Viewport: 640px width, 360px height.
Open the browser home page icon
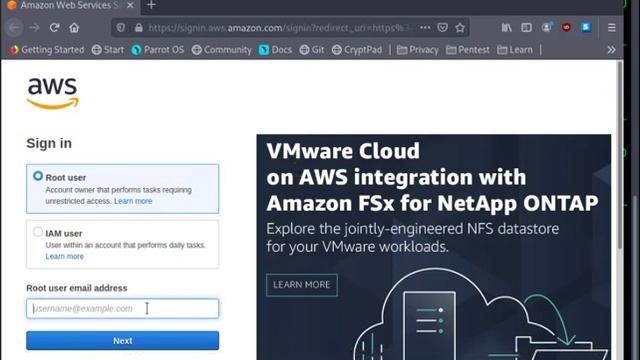click(x=74, y=28)
